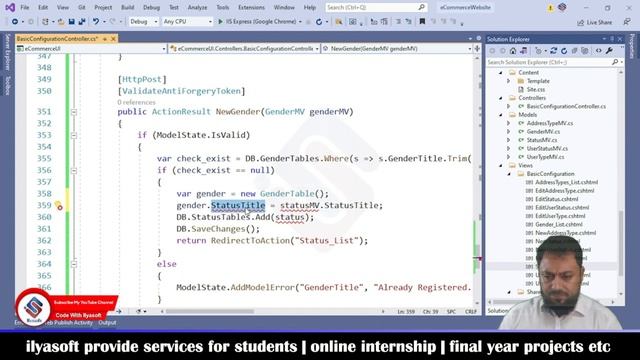640x360 pixels.
Task: Click the Home icon in Solution Explorer
Action: coord(513,51)
